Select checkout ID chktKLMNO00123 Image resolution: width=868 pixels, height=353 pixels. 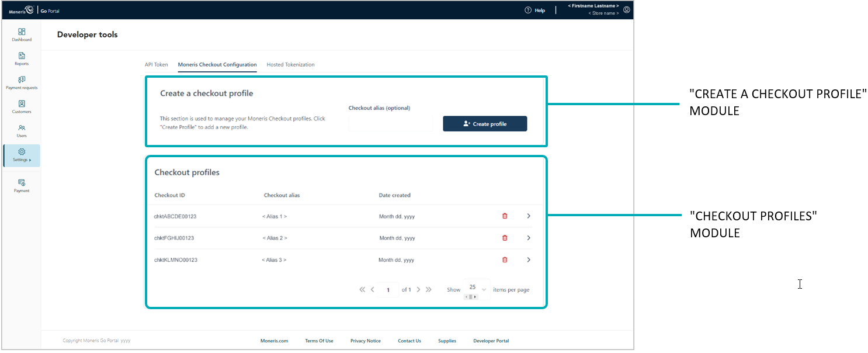click(176, 259)
